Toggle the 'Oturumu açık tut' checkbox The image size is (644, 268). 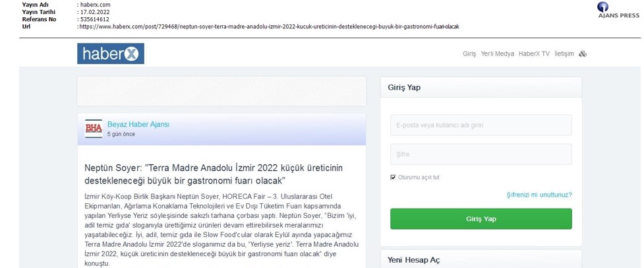tap(393, 178)
